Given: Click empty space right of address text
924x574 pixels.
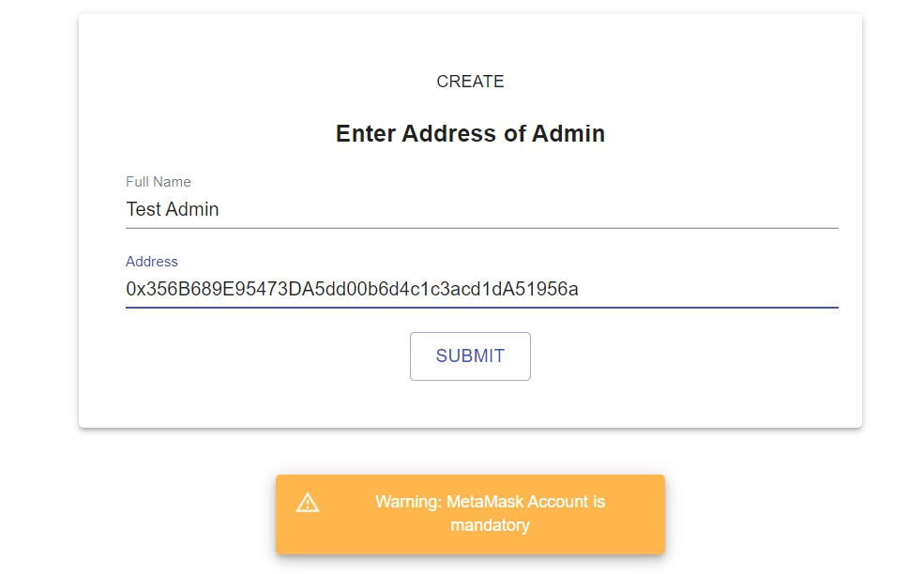Looking at the screenshot, I should [707, 289].
